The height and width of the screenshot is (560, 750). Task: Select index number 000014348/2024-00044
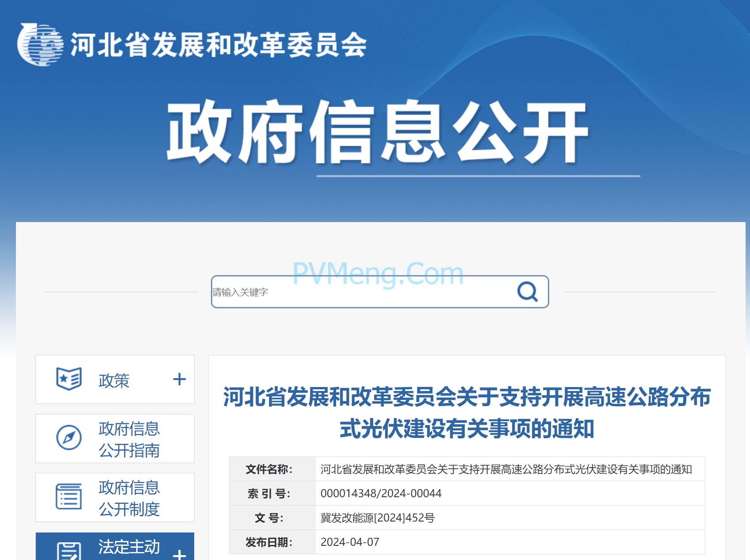pos(381,493)
